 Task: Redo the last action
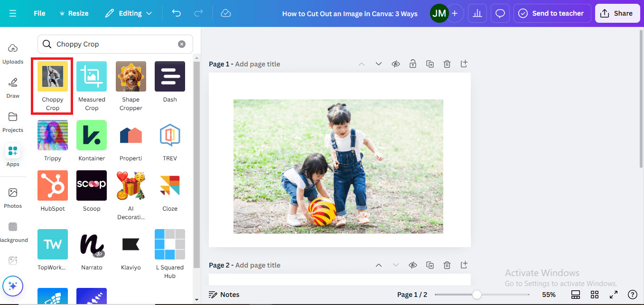[198, 13]
